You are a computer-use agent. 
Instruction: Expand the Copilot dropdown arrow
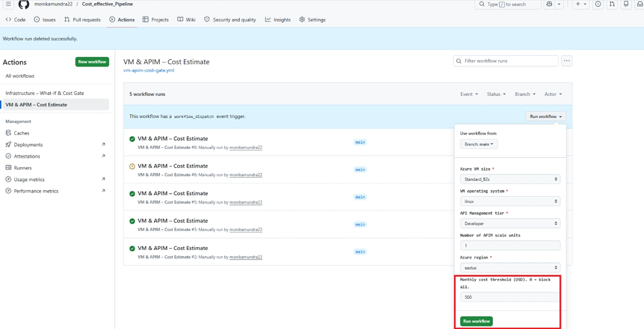[559, 4]
